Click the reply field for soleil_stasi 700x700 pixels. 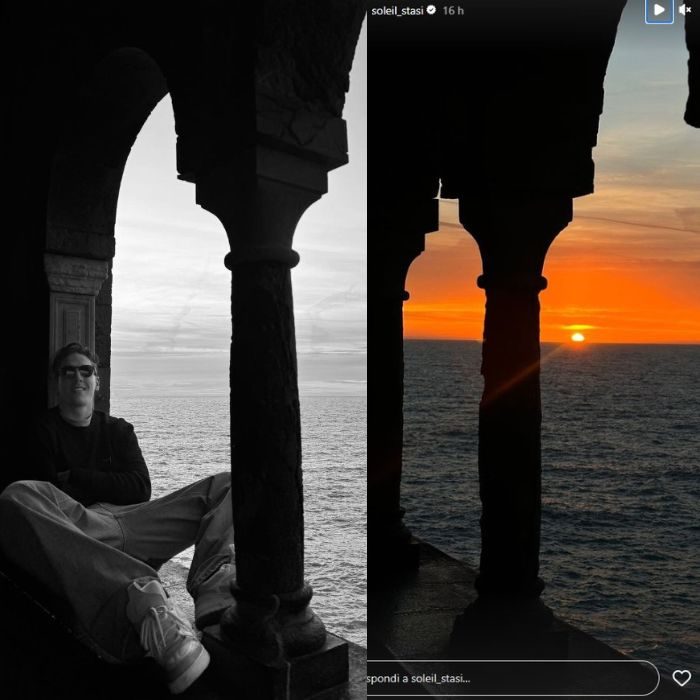(510, 678)
